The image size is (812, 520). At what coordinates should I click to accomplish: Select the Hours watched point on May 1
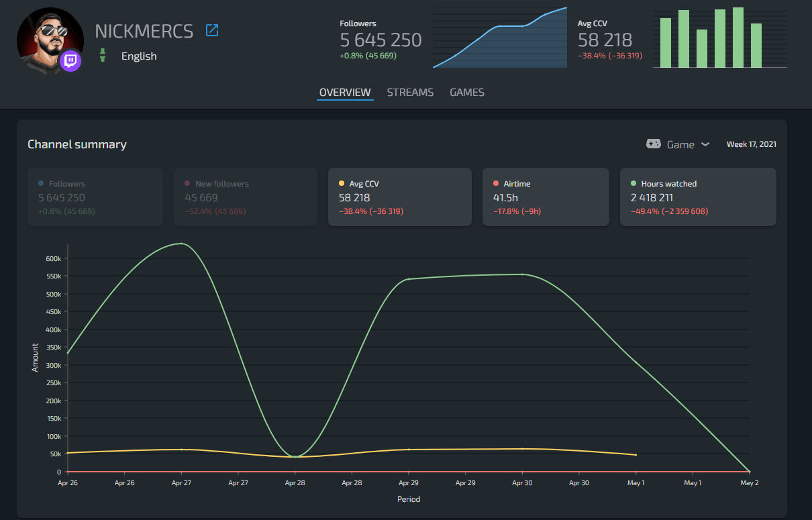coord(636,363)
